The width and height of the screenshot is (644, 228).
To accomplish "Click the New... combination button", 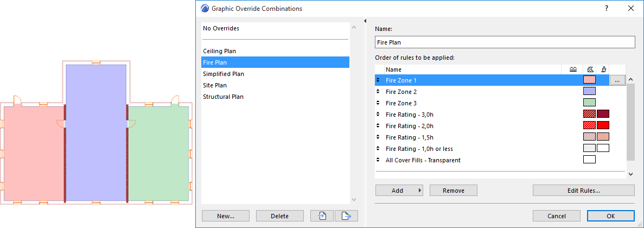I will [x=225, y=216].
